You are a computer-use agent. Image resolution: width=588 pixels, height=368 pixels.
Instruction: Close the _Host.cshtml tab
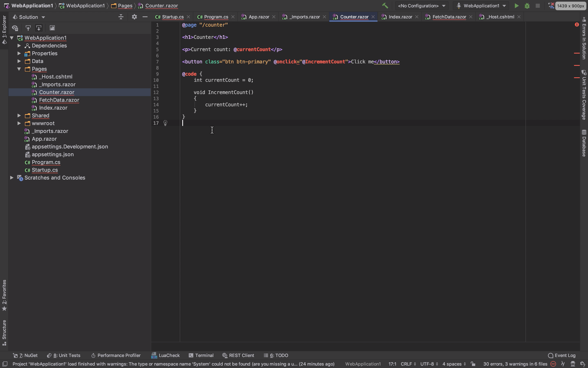click(x=519, y=17)
